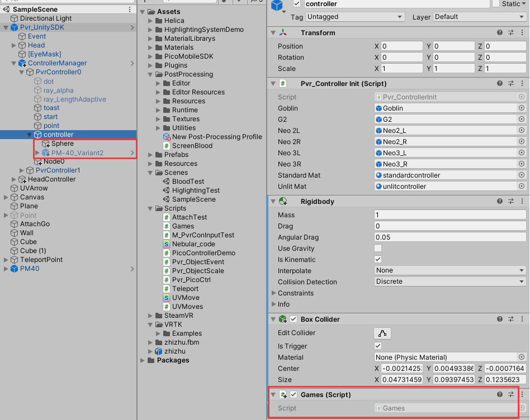Open the Rigidbody preset sliders icon
530x420 pixels.
tap(511, 201)
